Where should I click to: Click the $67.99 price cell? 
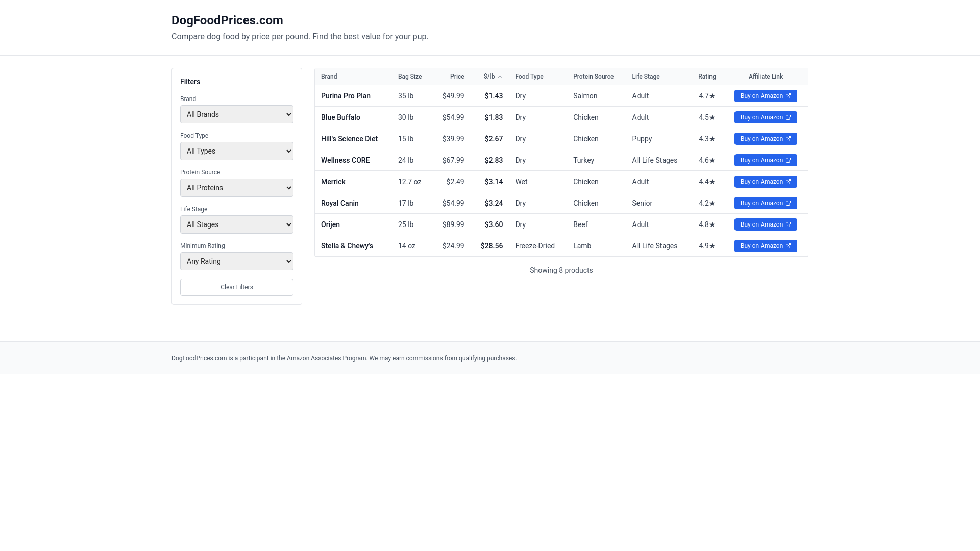(x=453, y=160)
